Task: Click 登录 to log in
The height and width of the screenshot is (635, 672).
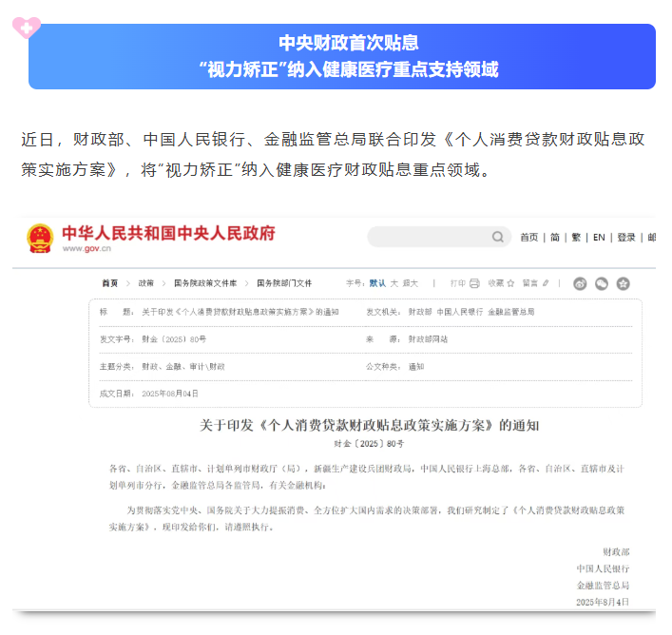Action: [626, 238]
